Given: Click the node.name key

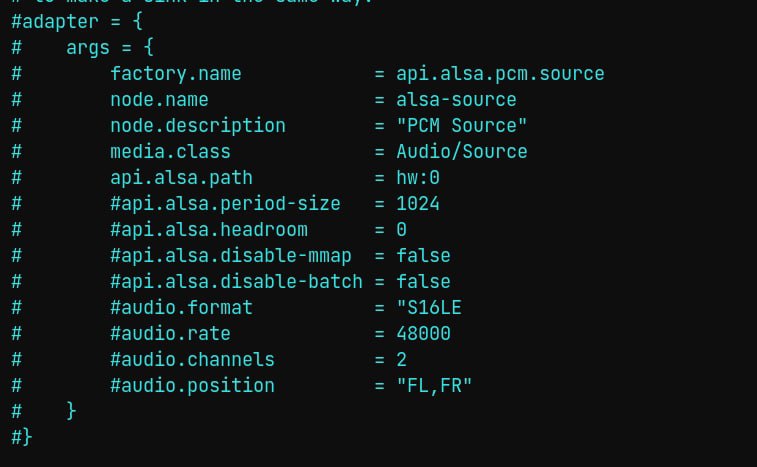Looking at the screenshot, I should tap(159, 100).
